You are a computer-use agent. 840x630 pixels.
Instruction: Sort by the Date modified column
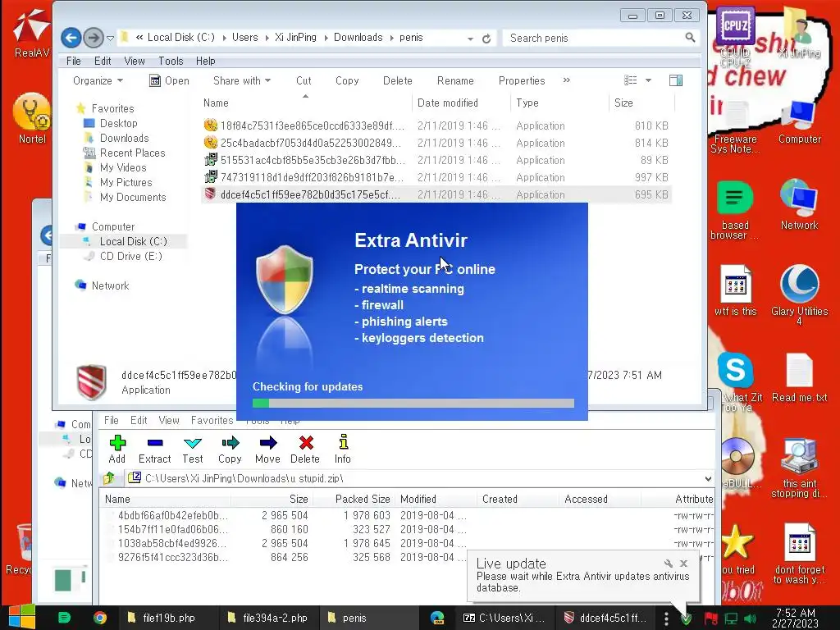pos(447,103)
